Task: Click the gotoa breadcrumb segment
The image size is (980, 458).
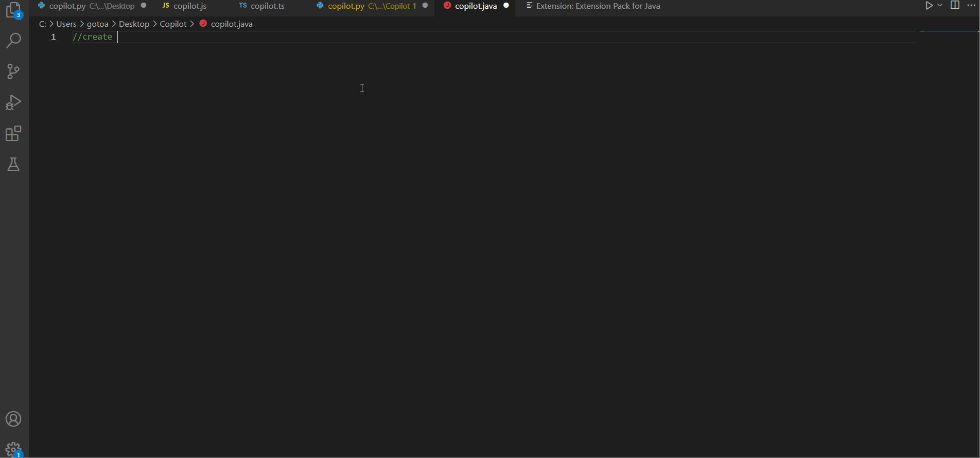Action: [98, 24]
